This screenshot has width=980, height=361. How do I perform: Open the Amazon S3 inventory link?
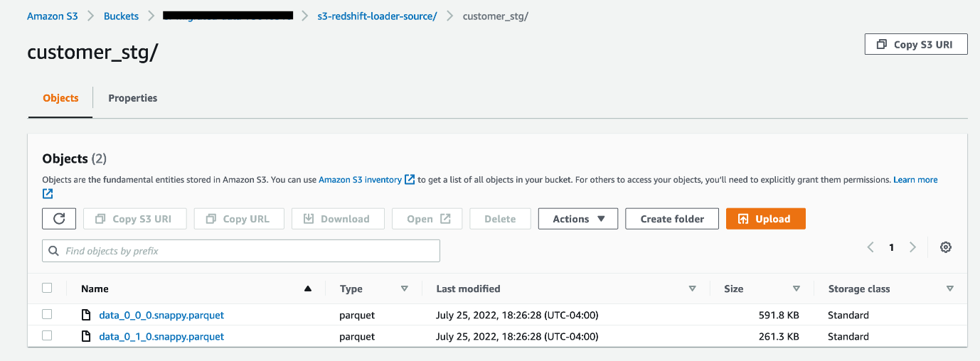(x=360, y=180)
